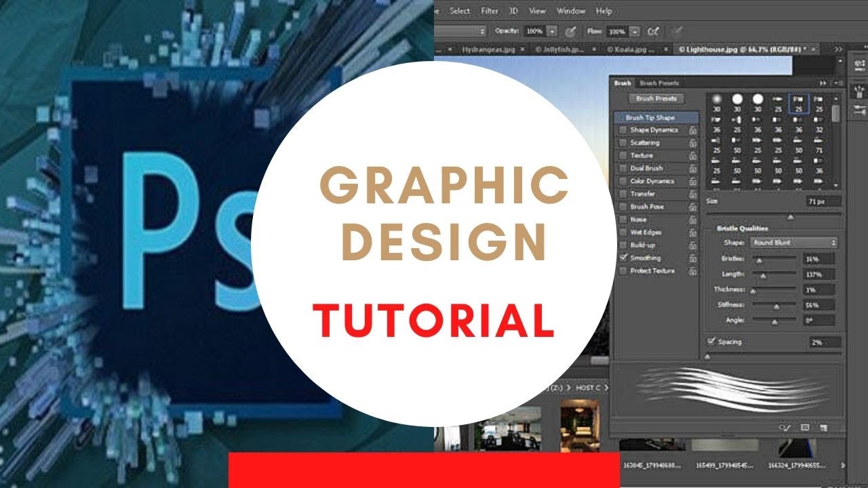868x488 pixels.
Task: Click Length field showing 137%
Action: (x=818, y=274)
